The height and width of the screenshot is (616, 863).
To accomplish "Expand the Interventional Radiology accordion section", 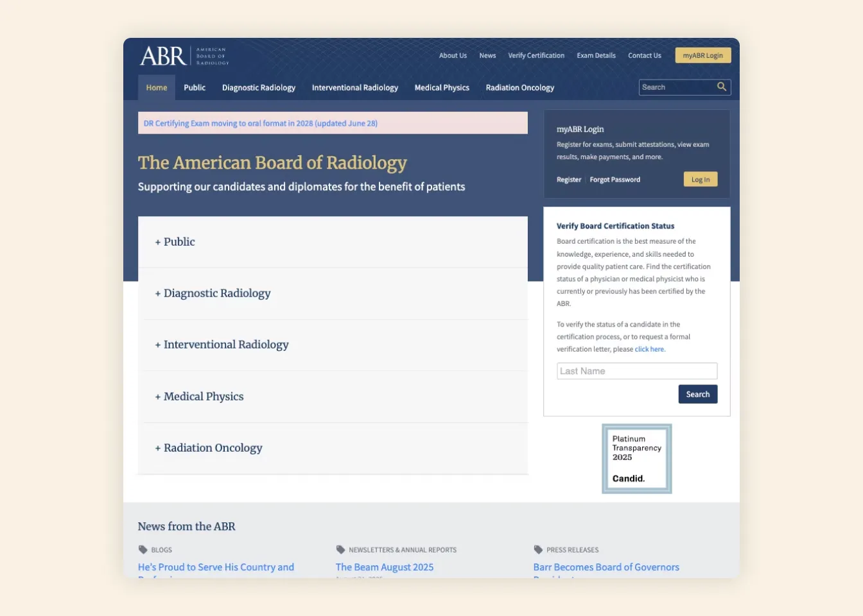I will (333, 345).
